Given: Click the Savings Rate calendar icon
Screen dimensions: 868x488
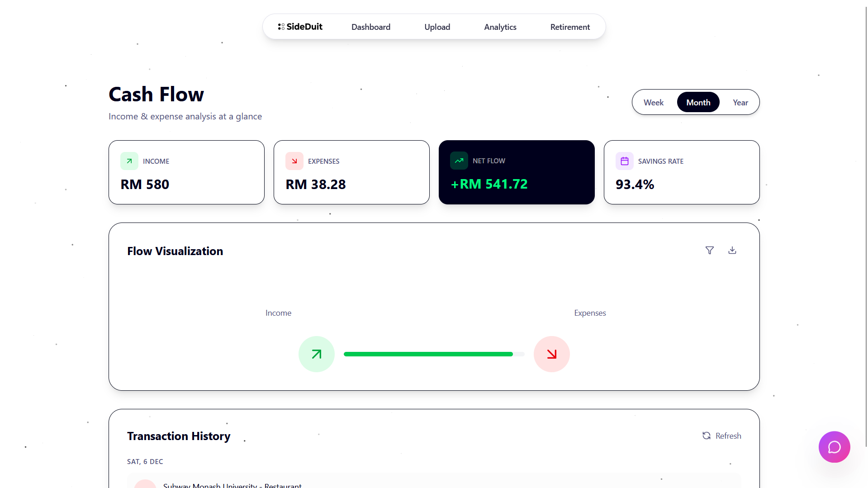Looking at the screenshot, I should pos(625,161).
